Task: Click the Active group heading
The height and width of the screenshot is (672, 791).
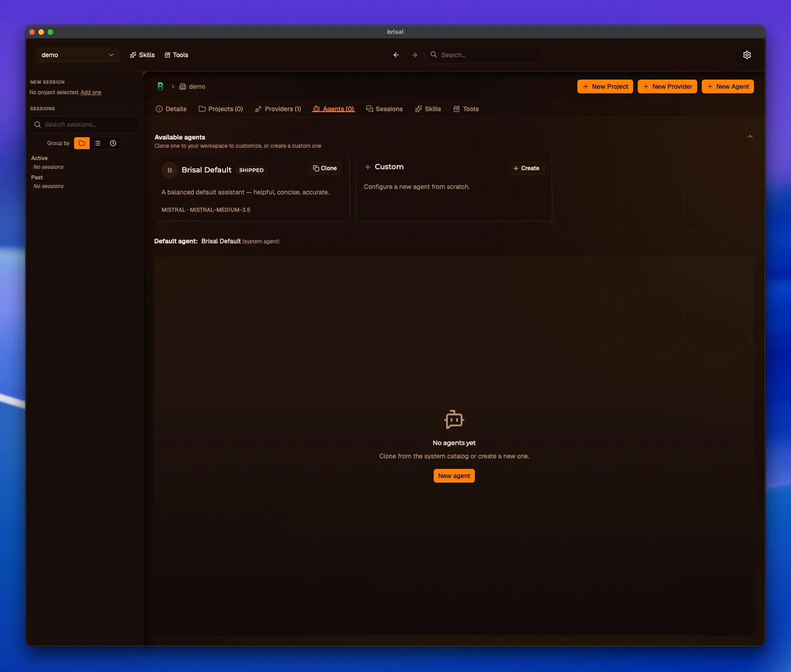Action: point(39,158)
